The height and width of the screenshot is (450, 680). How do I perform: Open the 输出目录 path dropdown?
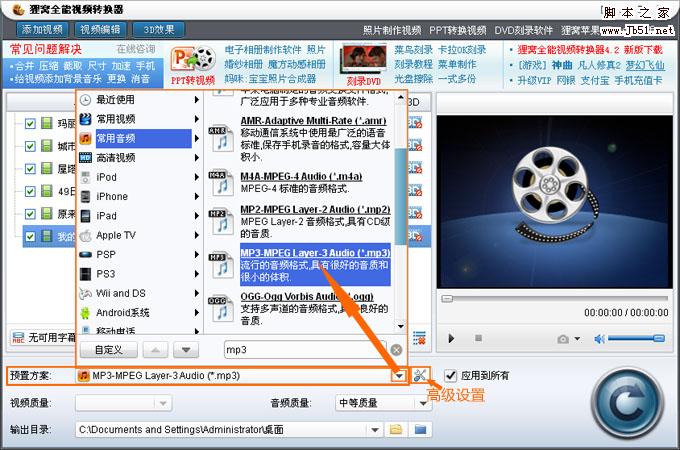click(x=375, y=430)
